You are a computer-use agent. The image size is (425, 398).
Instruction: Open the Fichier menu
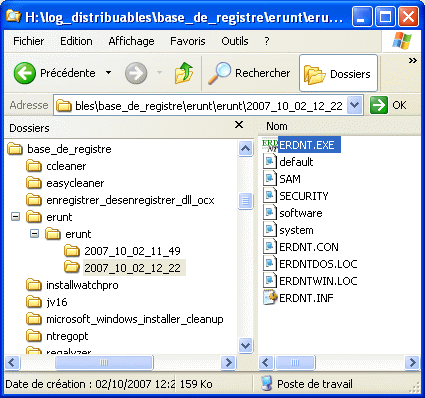pos(29,41)
